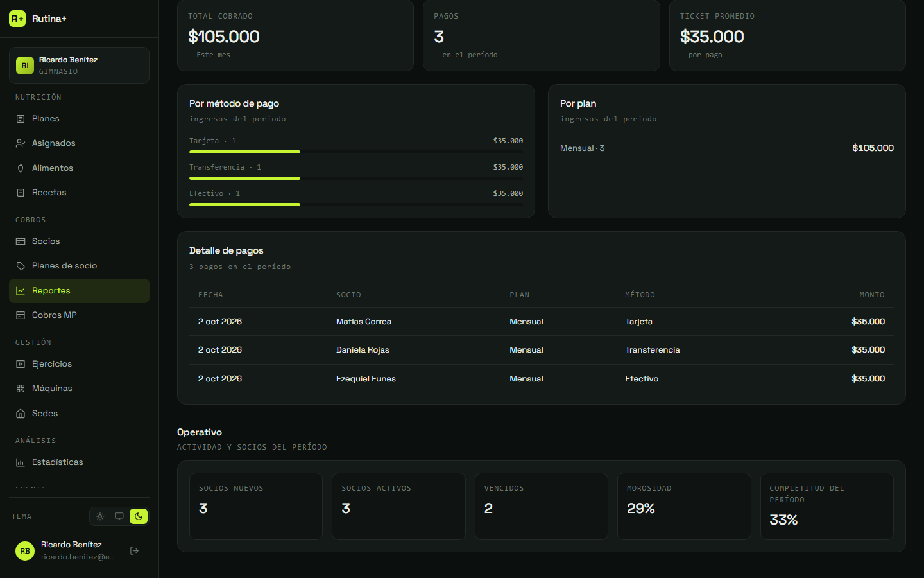Click the Reportes chart icon
Viewport: 924px width, 578px height.
[x=21, y=291]
